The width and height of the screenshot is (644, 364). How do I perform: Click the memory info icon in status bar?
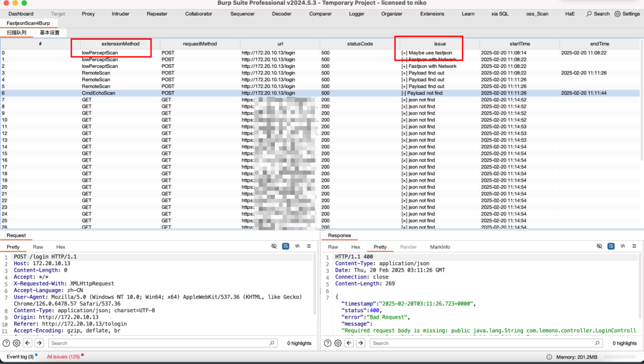[549, 357]
